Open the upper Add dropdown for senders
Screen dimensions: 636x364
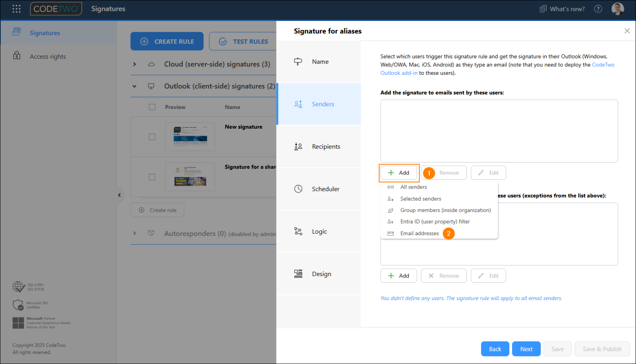click(x=399, y=173)
